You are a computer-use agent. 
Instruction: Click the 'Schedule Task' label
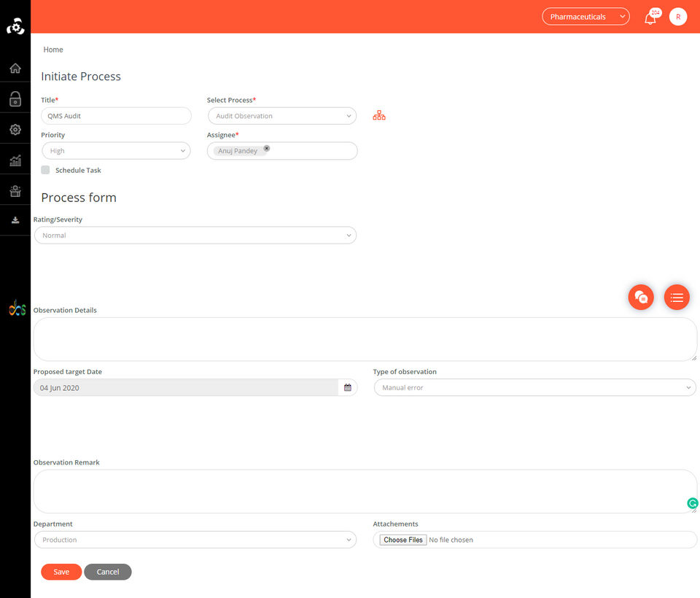pyautogui.click(x=78, y=170)
